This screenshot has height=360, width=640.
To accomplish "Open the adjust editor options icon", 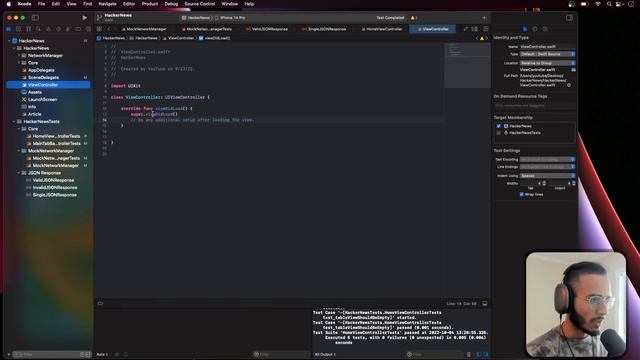I will click(475, 29).
